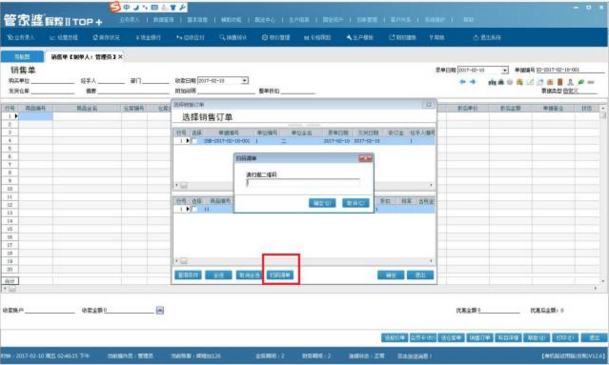Click the person icon in document toolbar
The image size is (609, 365).
(570, 82)
